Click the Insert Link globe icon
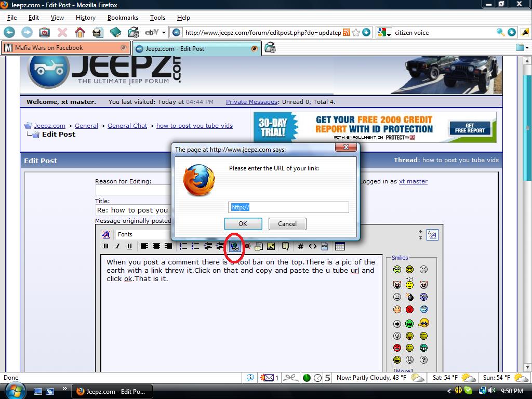This screenshot has height=399, width=532. tap(235, 246)
